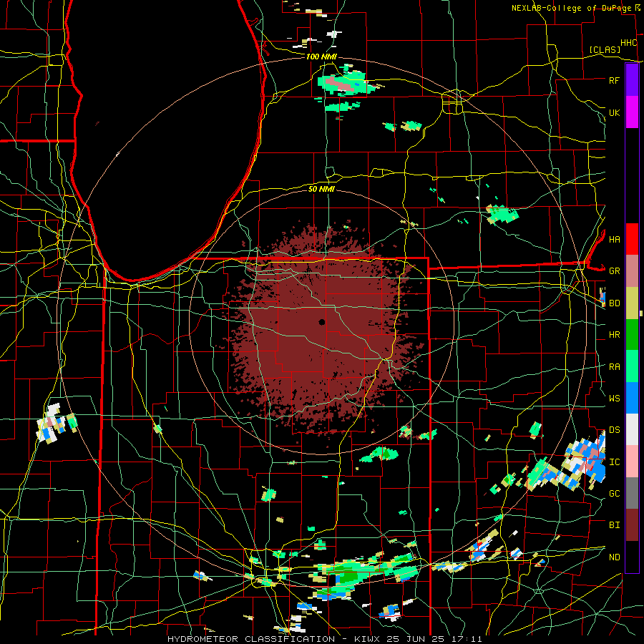Screen dimensions: 644x644
Task: Click the magenta UK color swatch
Action: [632, 112]
